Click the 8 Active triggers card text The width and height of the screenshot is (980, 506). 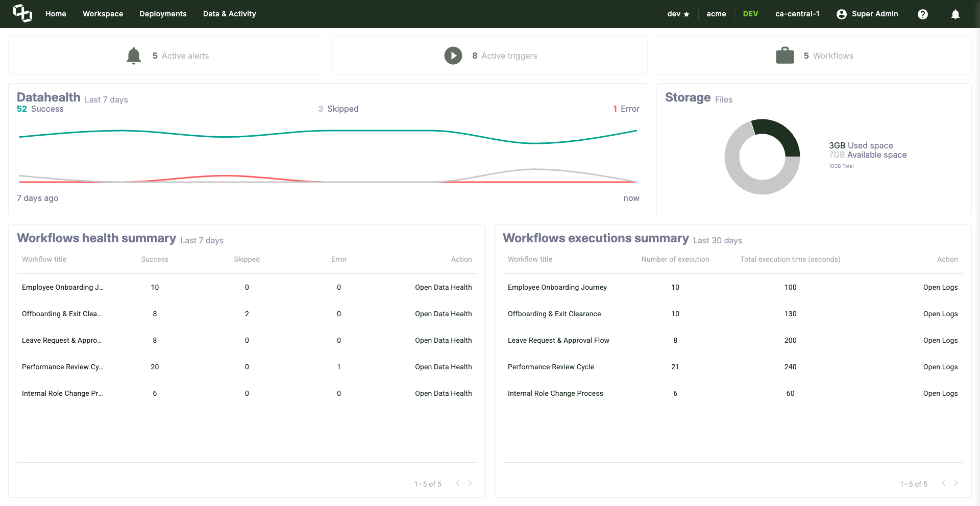505,56
